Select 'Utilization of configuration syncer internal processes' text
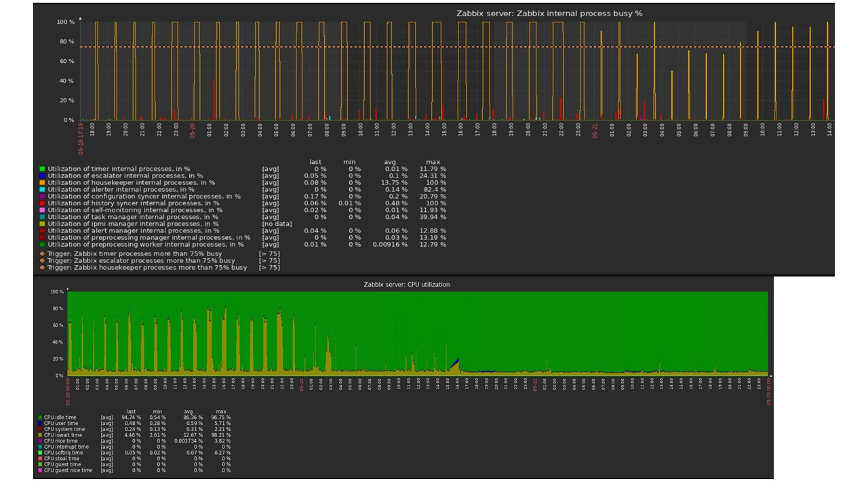The image size is (868, 488). 144,196
